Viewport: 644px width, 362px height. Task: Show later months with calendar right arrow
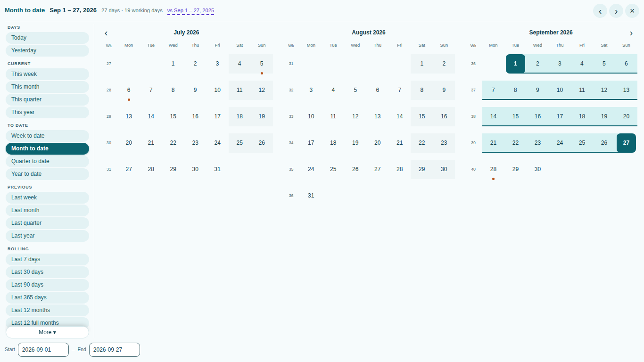point(631,33)
